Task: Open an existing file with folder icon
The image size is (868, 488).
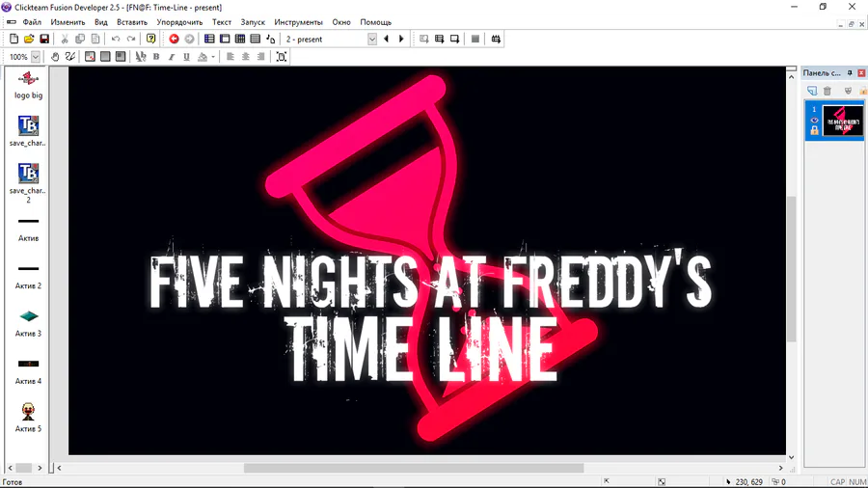Action: pos(29,39)
